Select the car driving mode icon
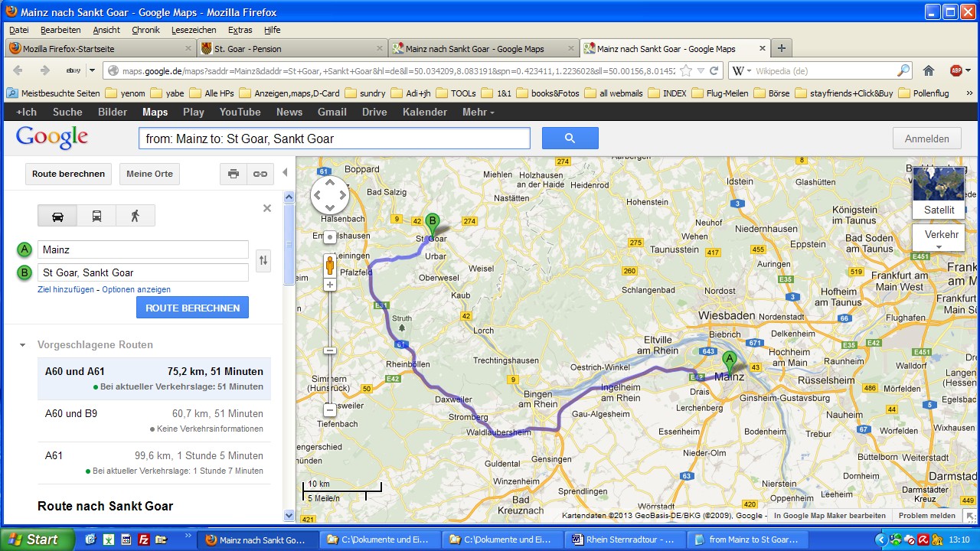The width and height of the screenshot is (980, 551). click(x=57, y=216)
